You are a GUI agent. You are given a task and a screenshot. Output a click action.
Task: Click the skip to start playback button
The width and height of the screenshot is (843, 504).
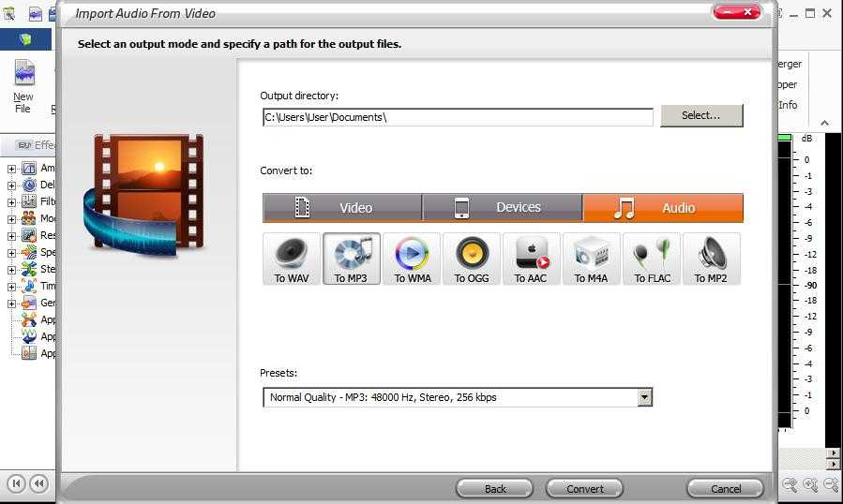pyautogui.click(x=16, y=484)
